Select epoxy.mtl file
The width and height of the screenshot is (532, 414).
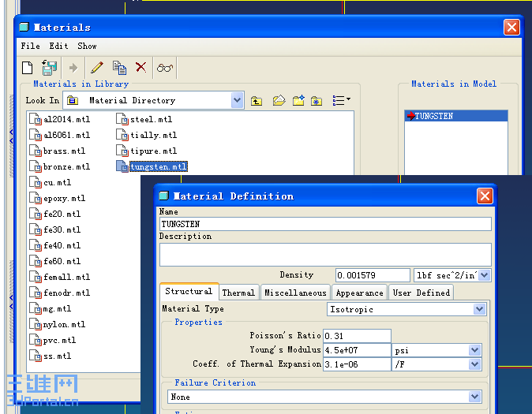click(58, 198)
